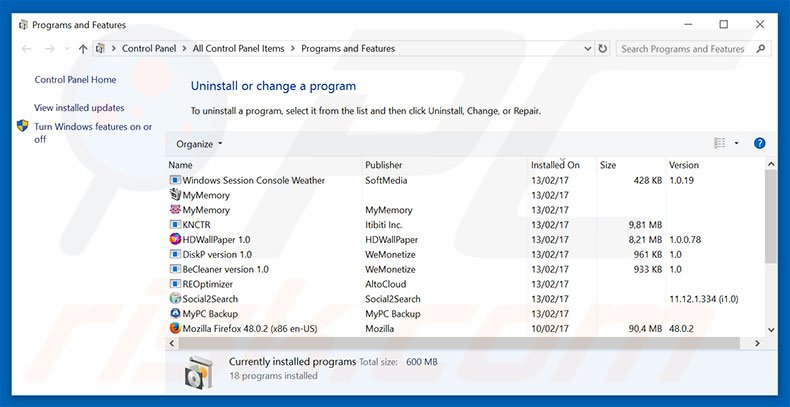The width and height of the screenshot is (790, 407).
Task: Click the REOptimizer program icon
Action: pos(175,284)
